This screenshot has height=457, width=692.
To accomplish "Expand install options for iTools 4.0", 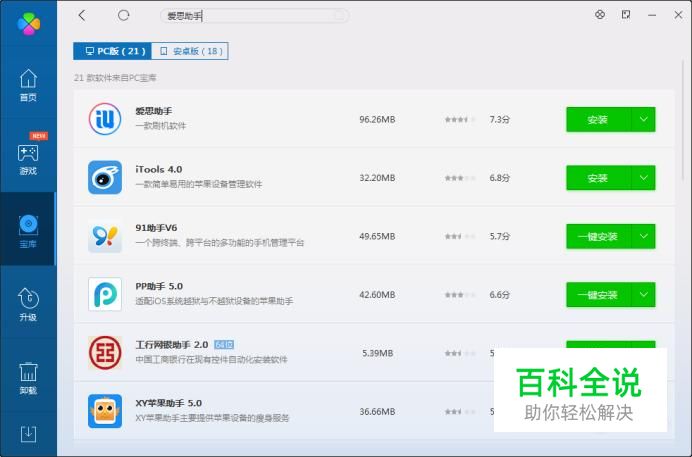I will [643, 178].
